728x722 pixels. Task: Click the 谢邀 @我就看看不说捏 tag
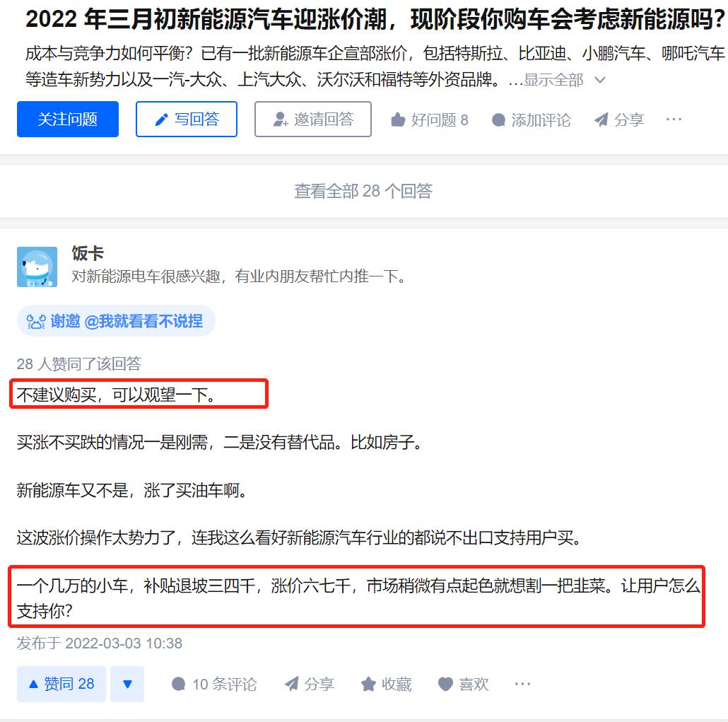click(x=116, y=321)
